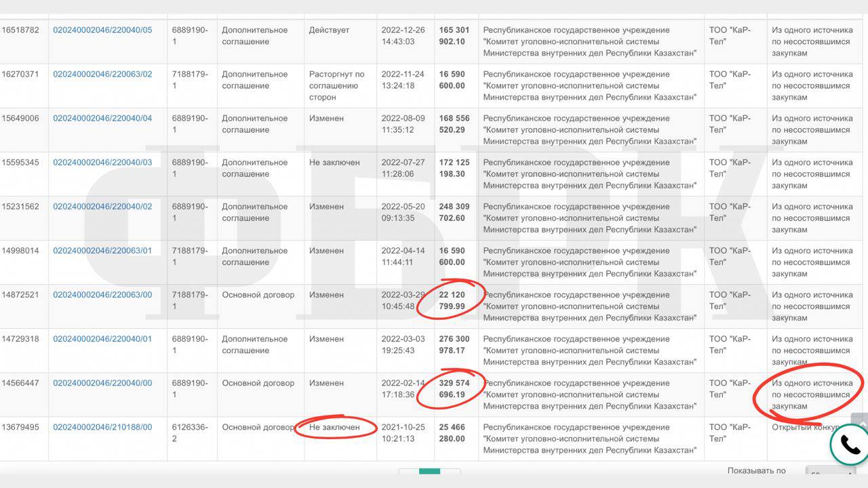Click 'Показывать по' label near page size
The image size is (868, 488).
[757, 470]
